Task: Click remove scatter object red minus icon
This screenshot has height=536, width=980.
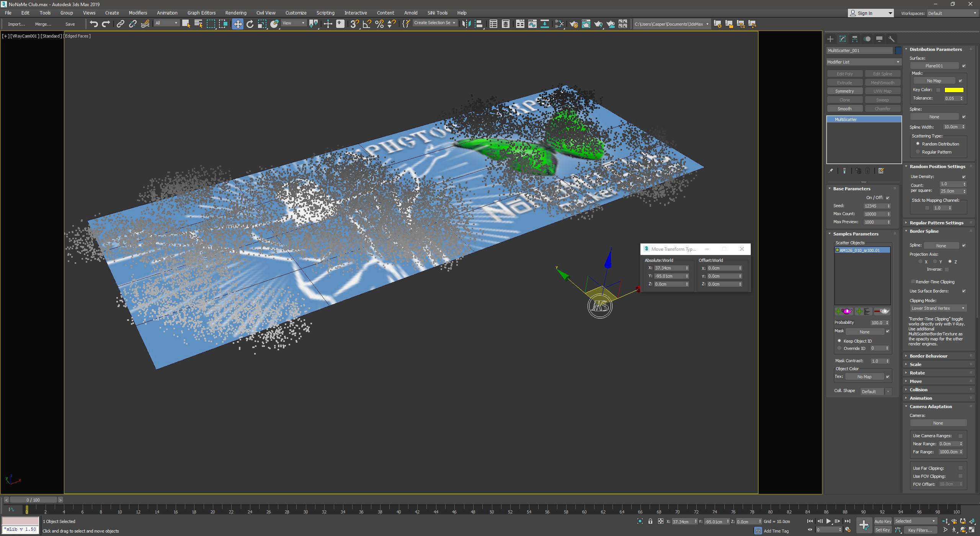Action: 882,311
